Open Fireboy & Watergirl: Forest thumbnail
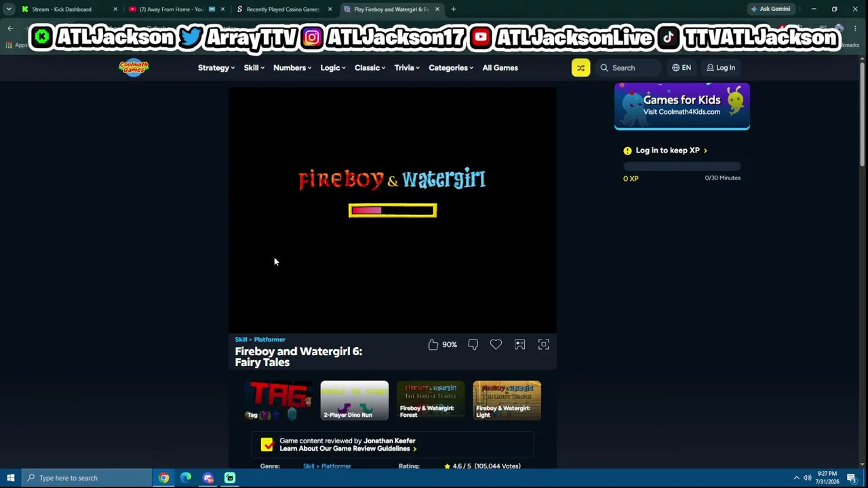Viewport: 868px width, 488px height. coord(431,401)
